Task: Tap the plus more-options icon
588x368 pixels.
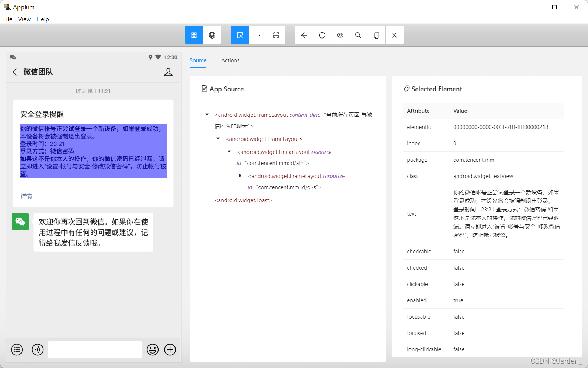Action: coord(170,349)
